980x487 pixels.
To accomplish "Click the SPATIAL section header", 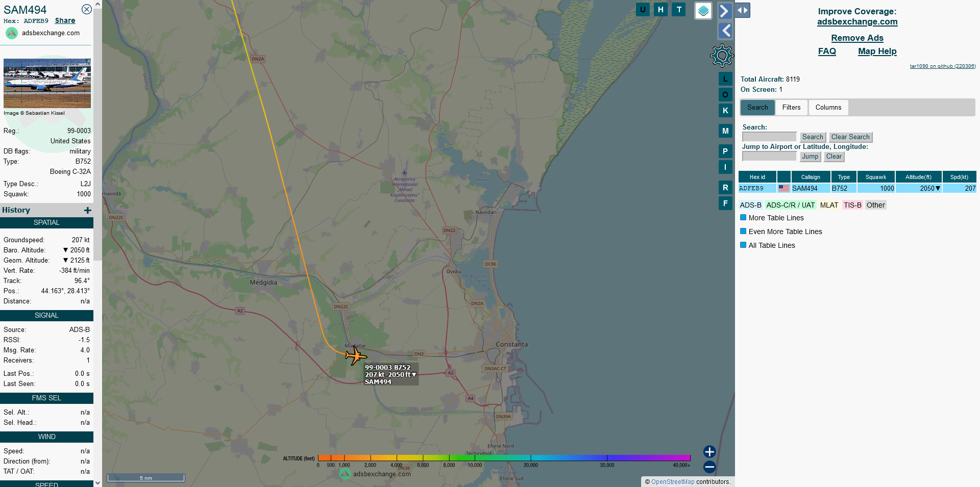I will (46, 223).
